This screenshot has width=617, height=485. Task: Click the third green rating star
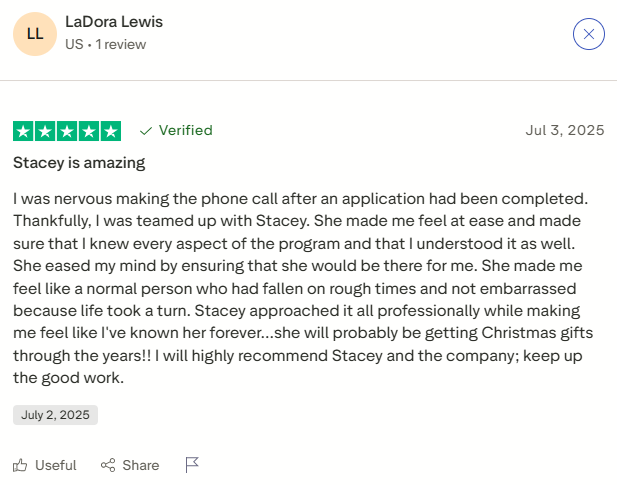point(67,131)
